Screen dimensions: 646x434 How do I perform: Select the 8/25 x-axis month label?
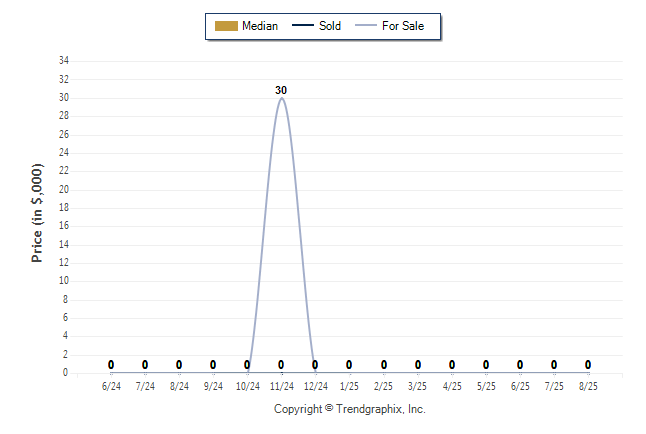click(x=588, y=387)
